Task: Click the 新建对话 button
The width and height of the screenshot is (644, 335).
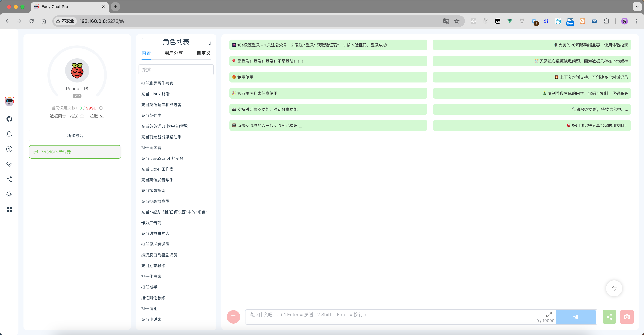Action: [75, 135]
